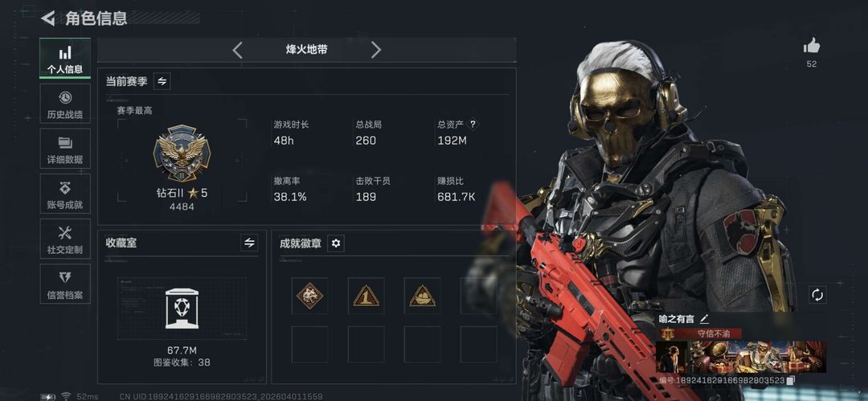Open the collection room display case
Viewport: 868px width, 401px height.
pyautogui.click(x=182, y=309)
